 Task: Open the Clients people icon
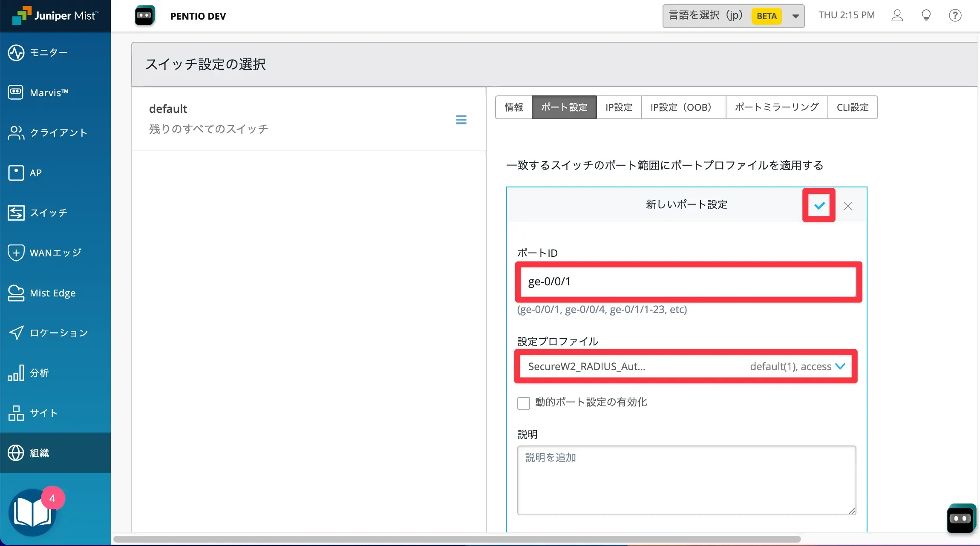click(16, 132)
